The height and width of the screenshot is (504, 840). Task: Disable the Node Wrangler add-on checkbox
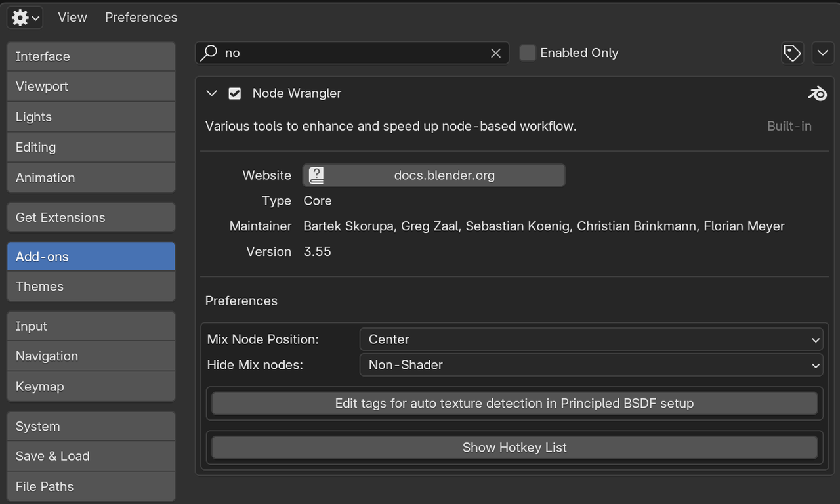point(234,94)
